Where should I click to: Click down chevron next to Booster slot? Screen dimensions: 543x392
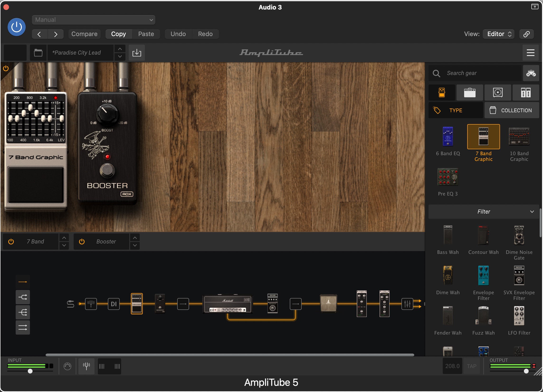coord(135,245)
